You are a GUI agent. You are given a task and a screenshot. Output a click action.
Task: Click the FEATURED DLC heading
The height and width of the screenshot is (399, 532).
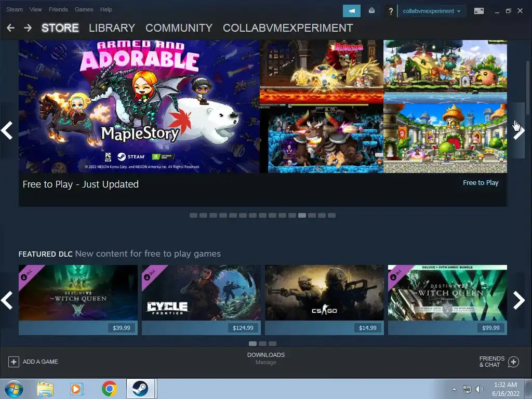[x=45, y=254]
